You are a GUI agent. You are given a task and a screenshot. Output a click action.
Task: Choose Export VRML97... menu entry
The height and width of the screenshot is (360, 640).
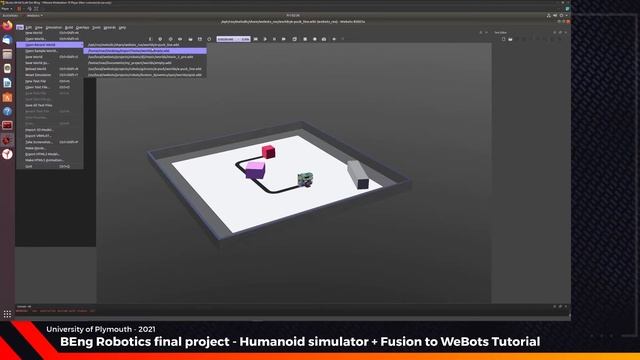(50, 136)
